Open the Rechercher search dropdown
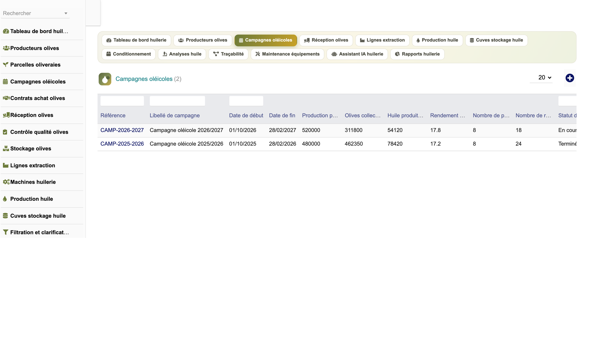This screenshot has width=589, height=364. click(x=35, y=13)
